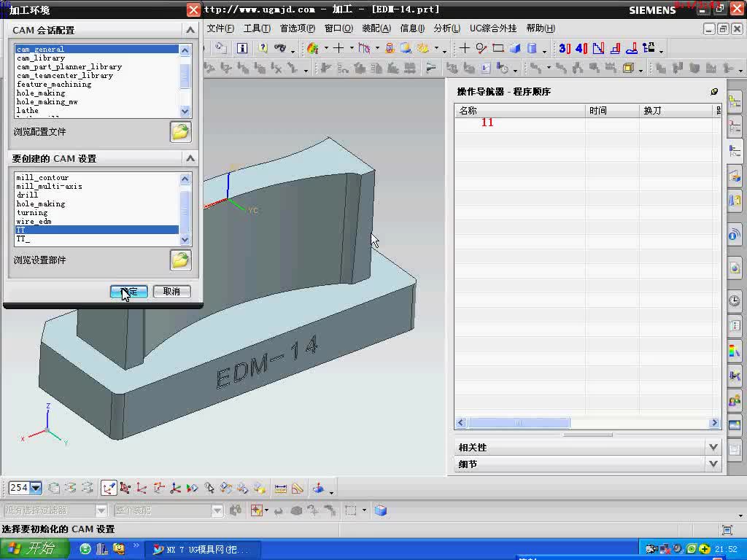
Task: Open the 帮助(H) menu
Action: (x=541, y=28)
